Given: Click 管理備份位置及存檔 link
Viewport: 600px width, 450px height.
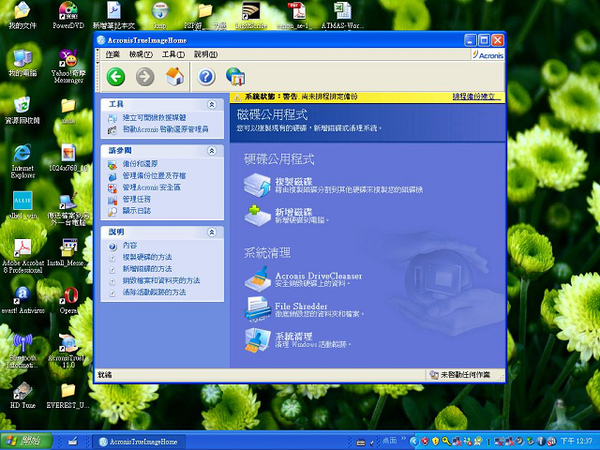Looking at the screenshot, I should (154, 176).
